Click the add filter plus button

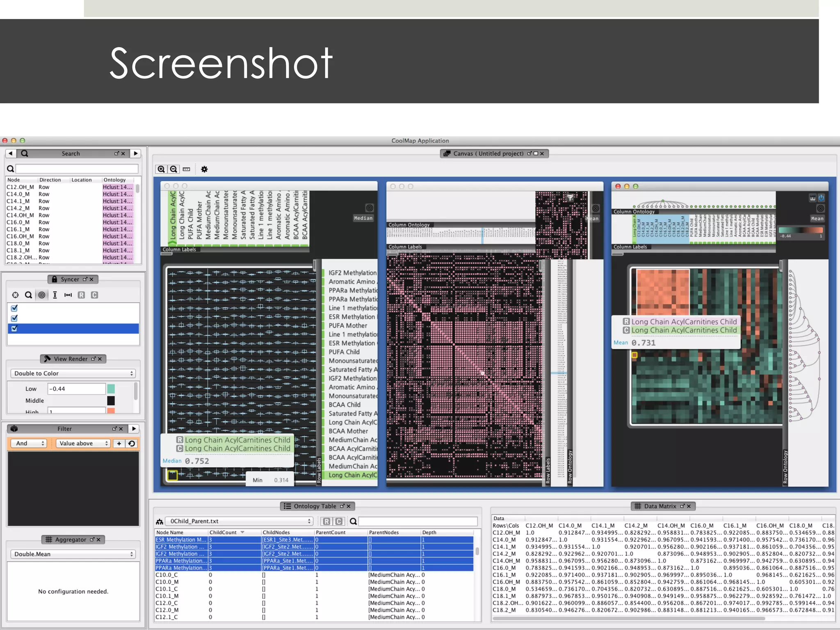(119, 443)
